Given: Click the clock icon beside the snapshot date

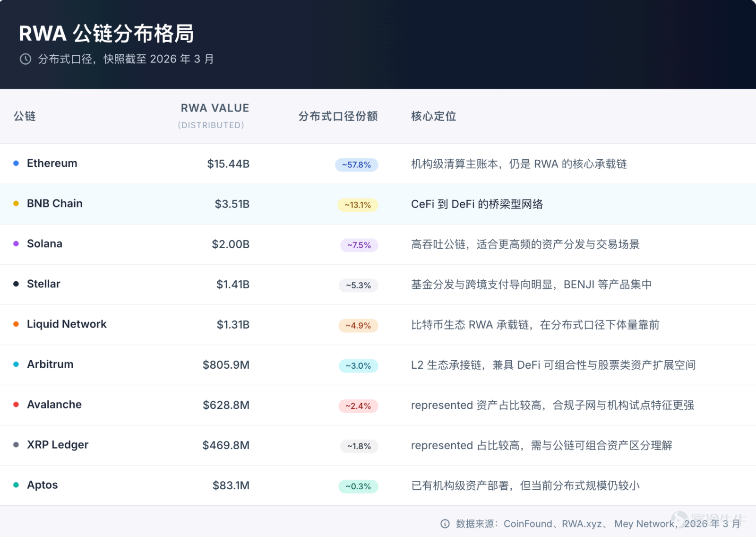Looking at the screenshot, I should [x=26, y=59].
